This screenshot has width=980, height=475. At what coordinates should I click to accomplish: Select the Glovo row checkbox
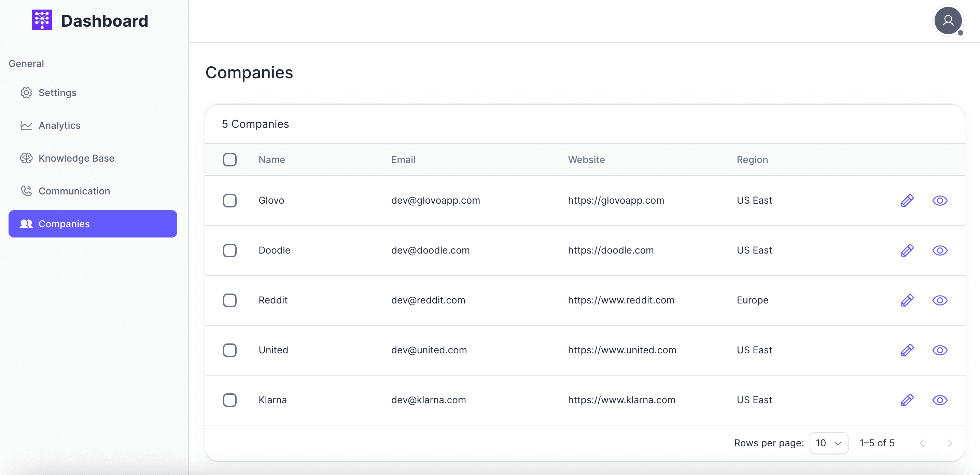pos(230,200)
